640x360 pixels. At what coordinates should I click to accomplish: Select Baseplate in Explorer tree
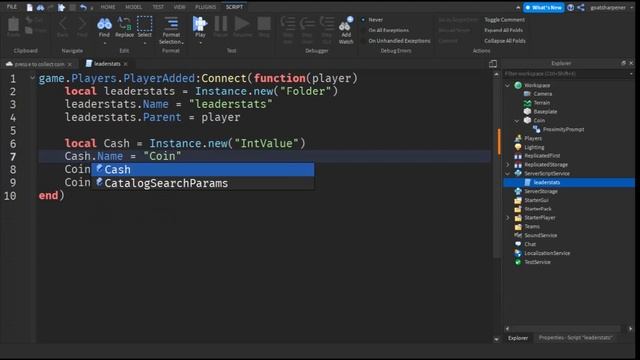pyautogui.click(x=545, y=111)
